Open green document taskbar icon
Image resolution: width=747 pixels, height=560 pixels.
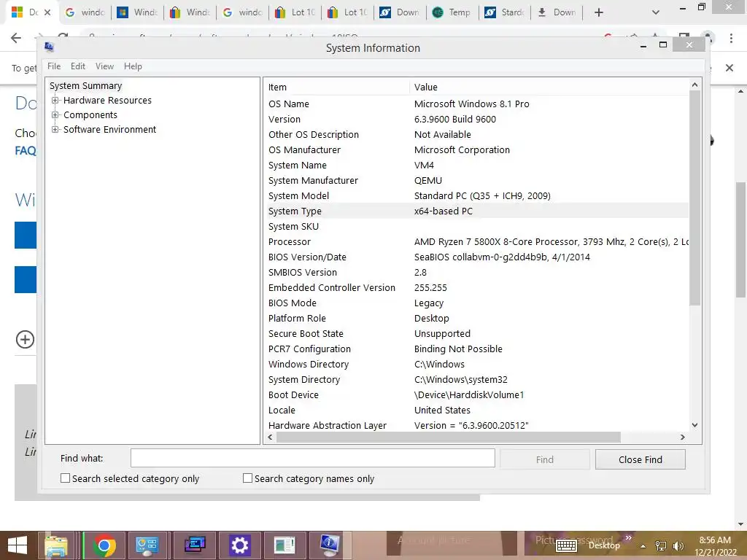pyautogui.click(x=285, y=545)
